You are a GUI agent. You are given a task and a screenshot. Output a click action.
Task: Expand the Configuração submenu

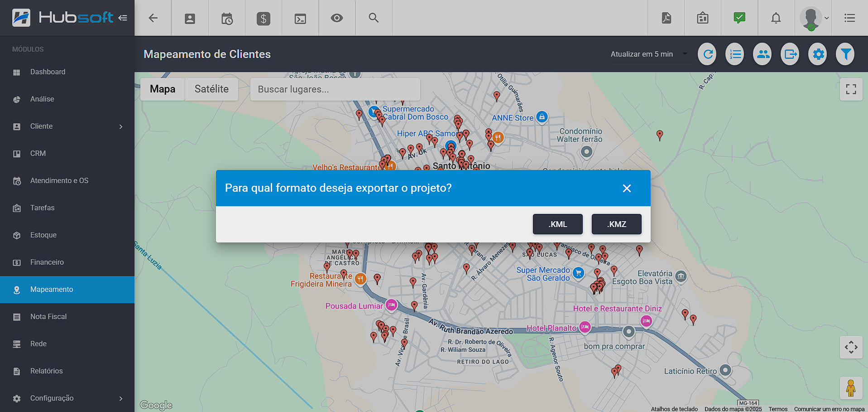tap(67, 398)
